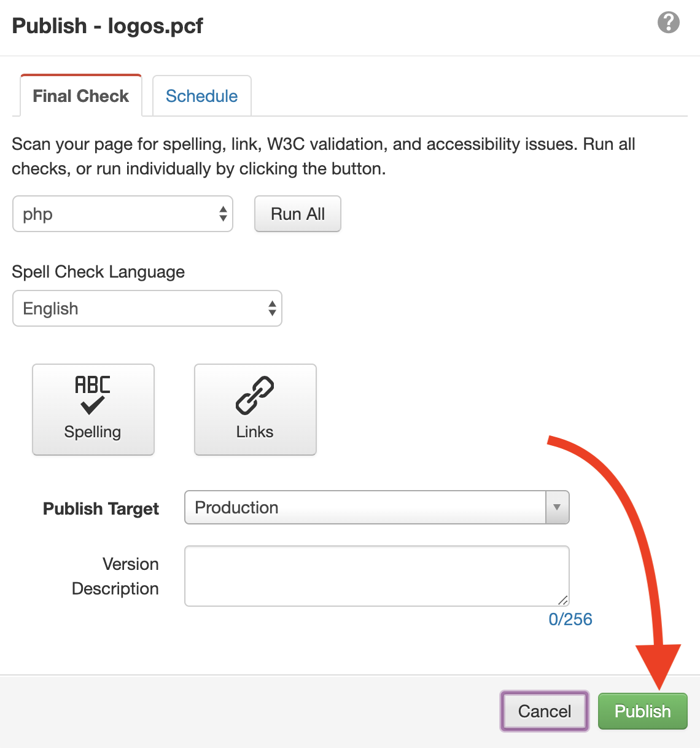
Task: Cancel the publish dialog
Action: pos(545,711)
